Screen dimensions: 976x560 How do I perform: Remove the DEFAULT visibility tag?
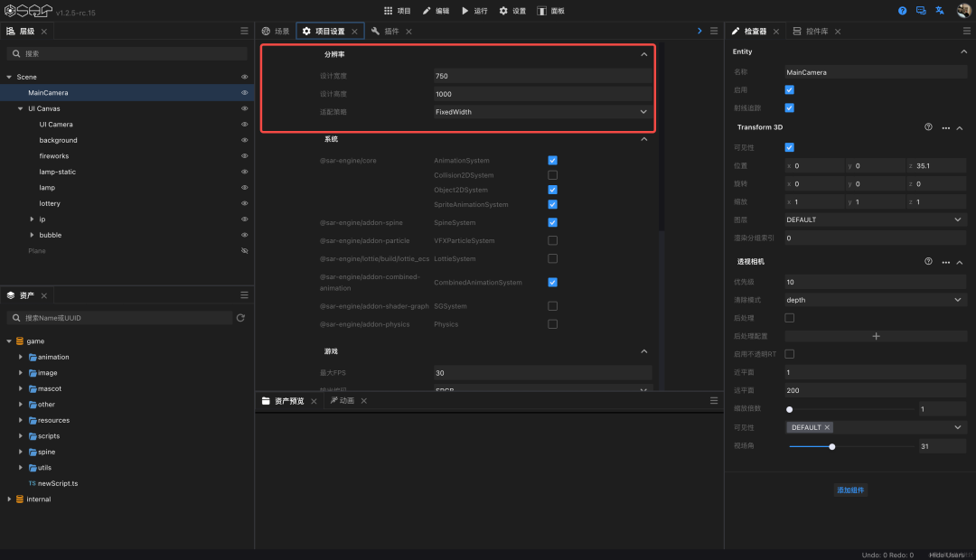pyautogui.click(x=827, y=427)
